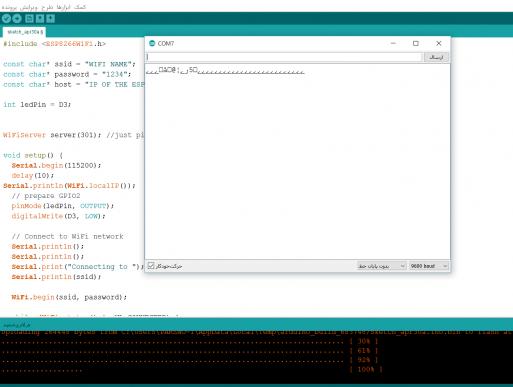Minimize the COM7 serial monitor window

(393, 43)
